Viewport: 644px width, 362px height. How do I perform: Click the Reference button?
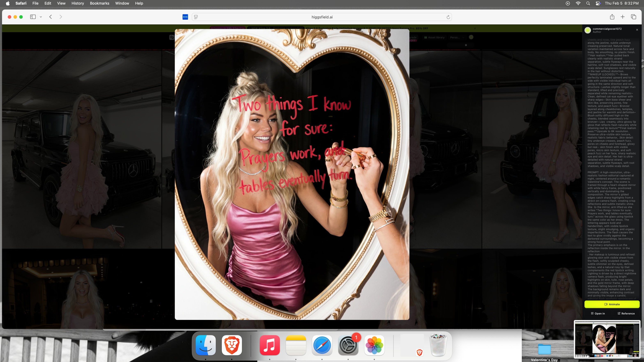click(x=626, y=314)
